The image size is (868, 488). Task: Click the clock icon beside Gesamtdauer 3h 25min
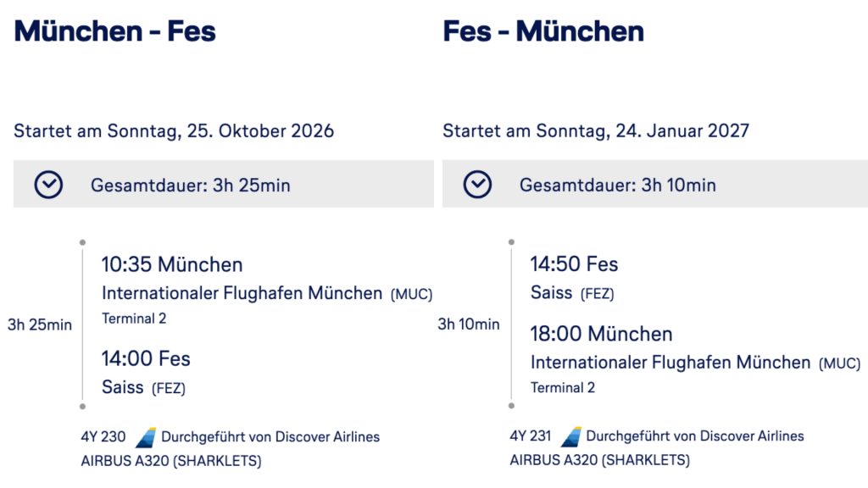(48, 185)
